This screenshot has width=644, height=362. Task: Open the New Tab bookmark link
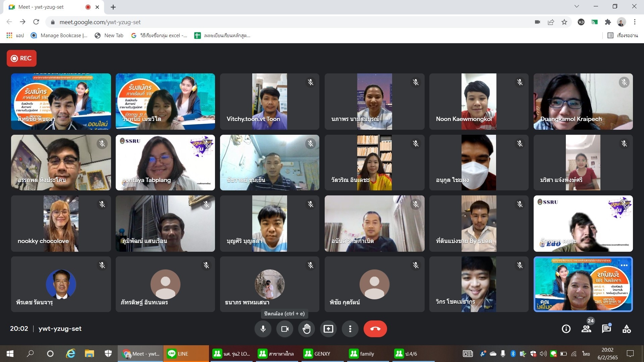coord(109,36)
